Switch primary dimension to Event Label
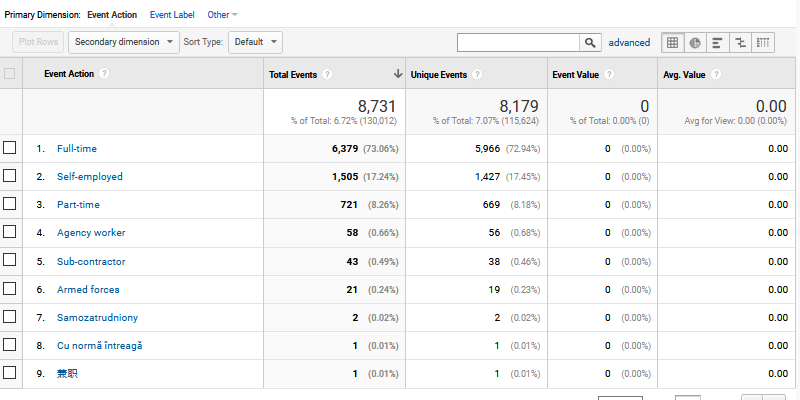Screen dimensions: 800x400 coord(172,15)
